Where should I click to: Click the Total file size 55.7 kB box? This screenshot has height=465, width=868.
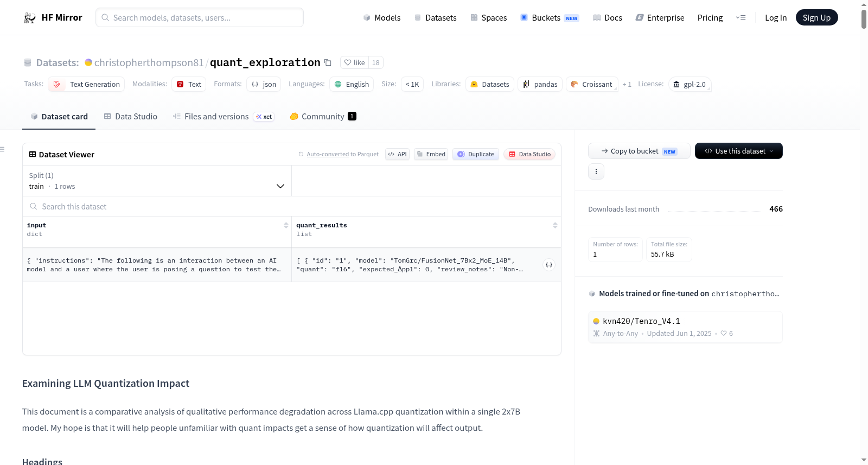point(669,250)
